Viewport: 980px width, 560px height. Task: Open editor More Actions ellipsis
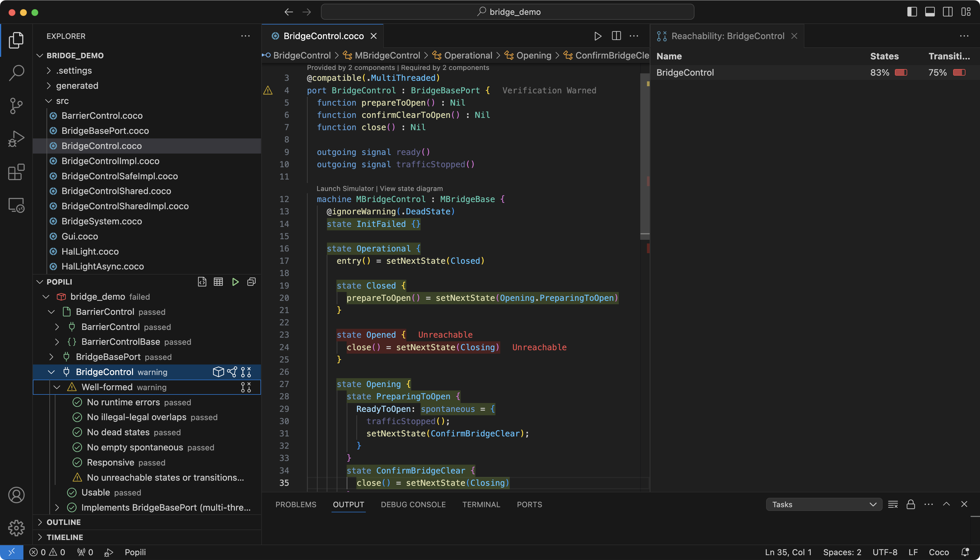(x=634, y=36)
